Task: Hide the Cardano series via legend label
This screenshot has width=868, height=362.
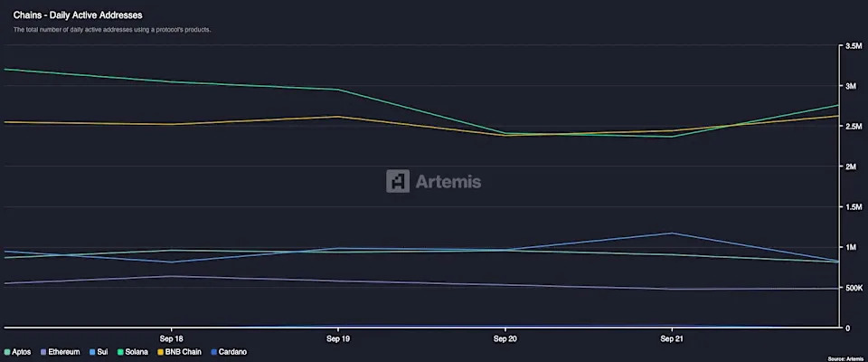Action: [232, 351]
